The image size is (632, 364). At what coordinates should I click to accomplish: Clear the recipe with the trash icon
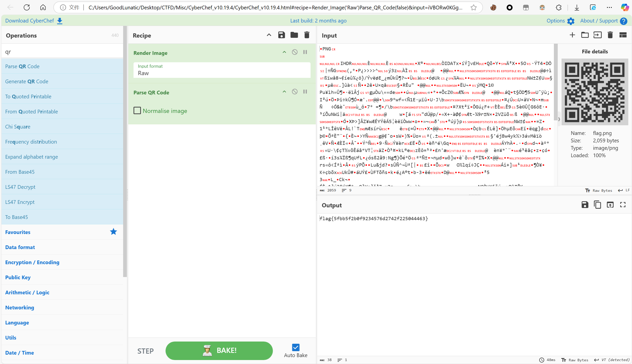coord(307,35)
